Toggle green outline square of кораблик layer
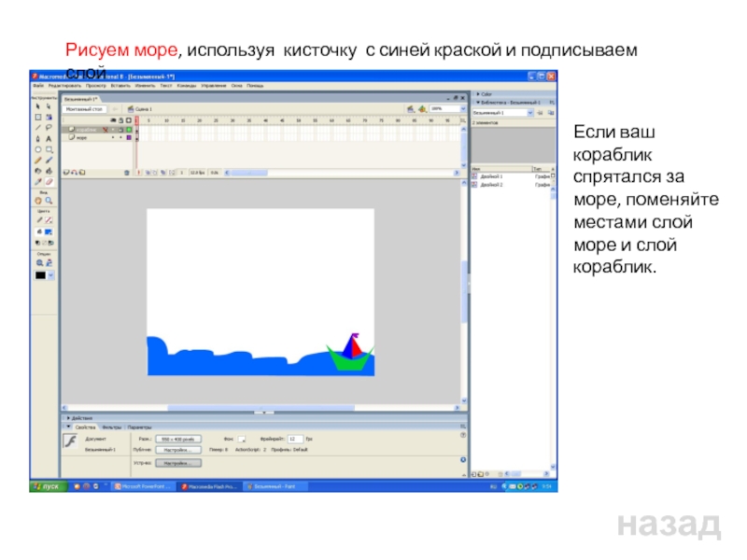 tap(129, 130)
